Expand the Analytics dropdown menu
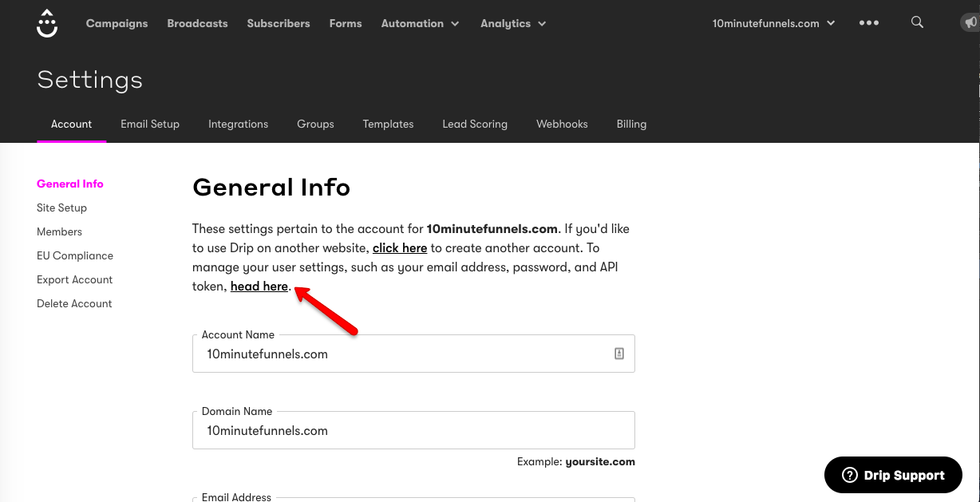Screen dimensions: 980x502 click(513, 23)
